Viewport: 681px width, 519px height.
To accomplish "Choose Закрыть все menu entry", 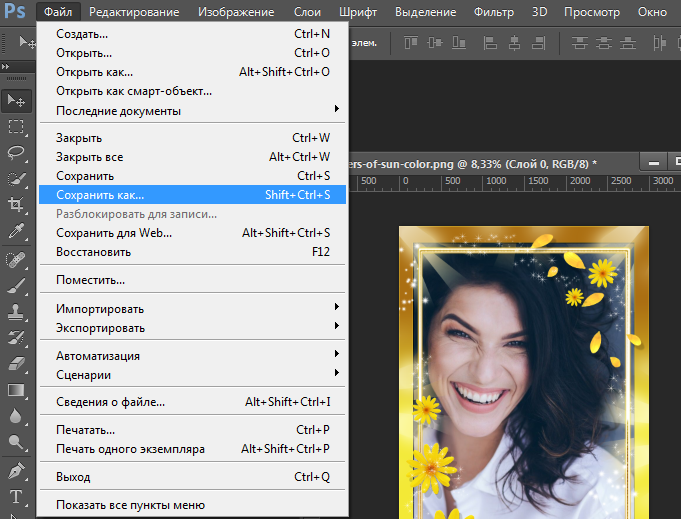I will pos(192,157).
